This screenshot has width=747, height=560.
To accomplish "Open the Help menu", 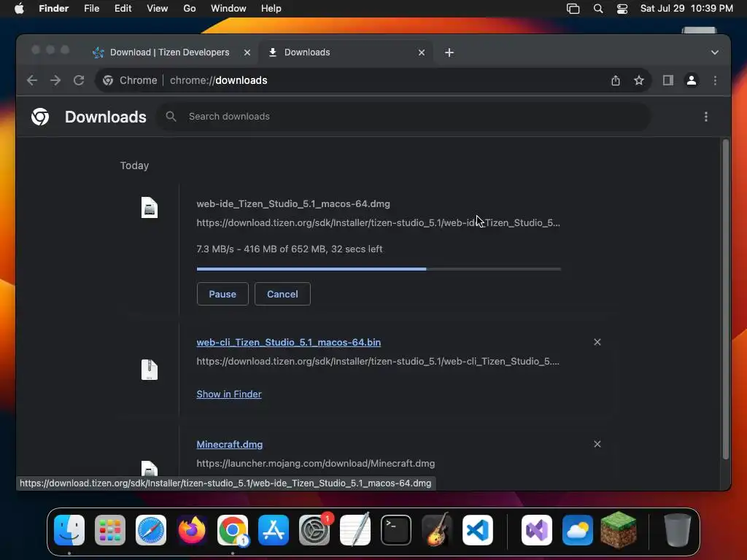I will (271, 9).
